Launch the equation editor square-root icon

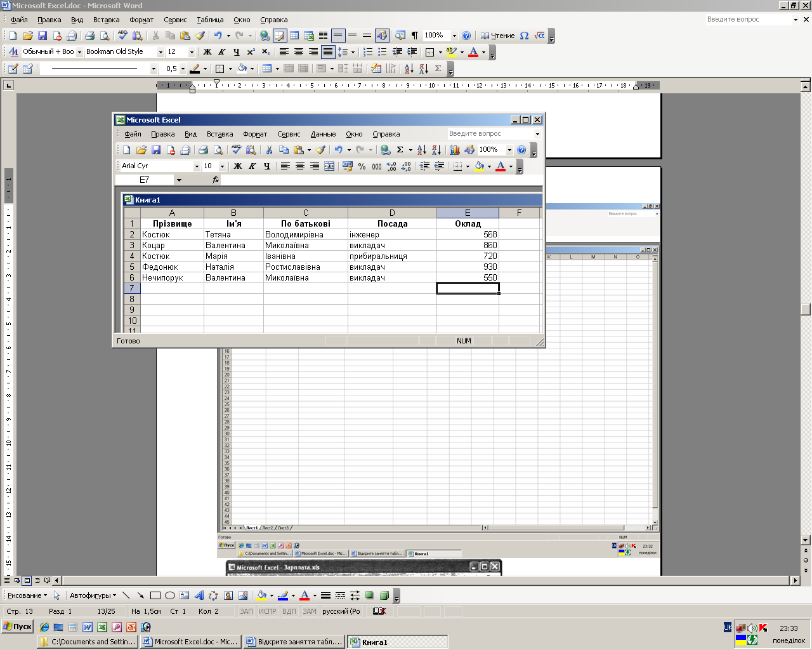(x=539, y=36)
